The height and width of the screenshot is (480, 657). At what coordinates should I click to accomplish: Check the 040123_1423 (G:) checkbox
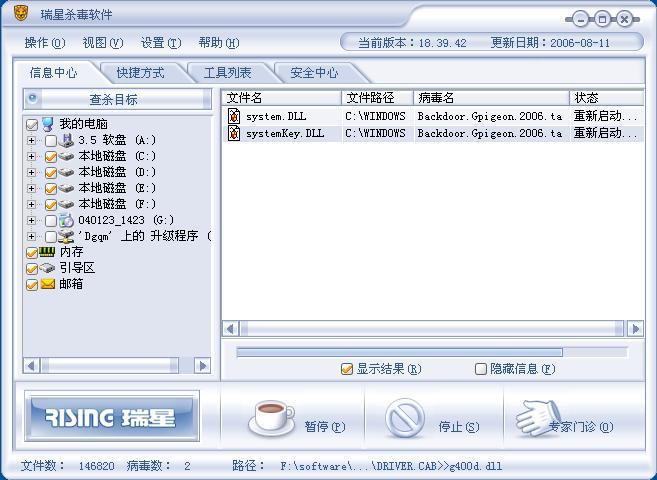(51, 220)
